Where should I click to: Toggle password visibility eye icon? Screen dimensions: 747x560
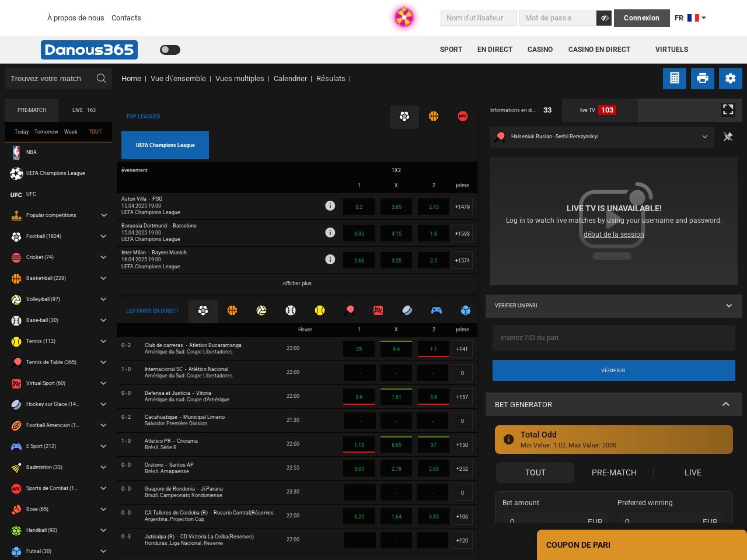coord(604,18)
